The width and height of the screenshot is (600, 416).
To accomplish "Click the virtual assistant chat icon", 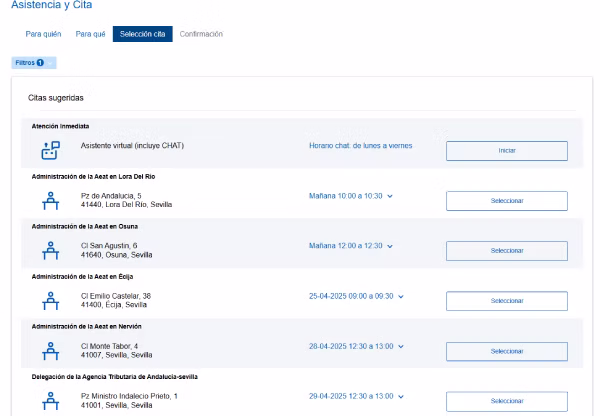I will (x=49, y=150).
